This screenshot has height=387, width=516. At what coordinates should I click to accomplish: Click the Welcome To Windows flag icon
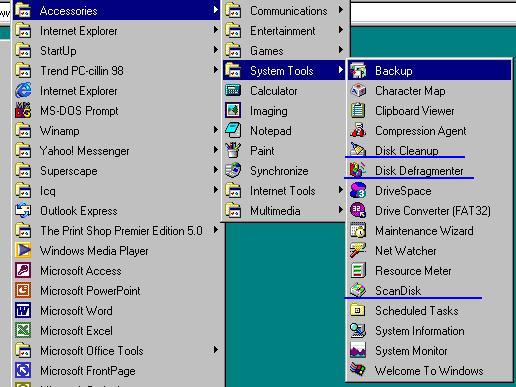(x=358, y=370)
